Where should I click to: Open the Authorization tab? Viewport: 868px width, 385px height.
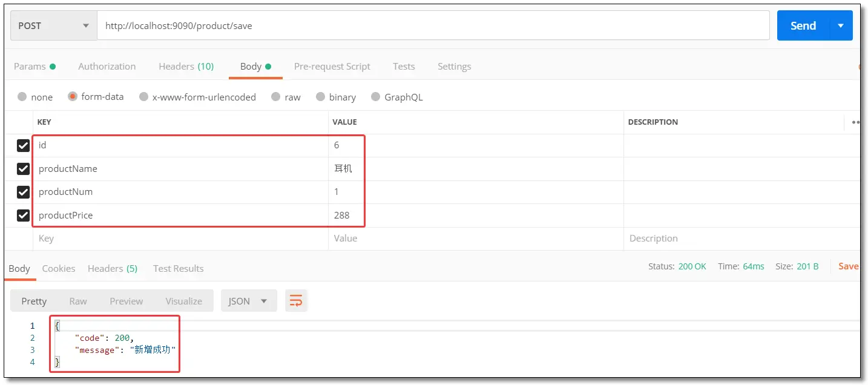[107, 67]
